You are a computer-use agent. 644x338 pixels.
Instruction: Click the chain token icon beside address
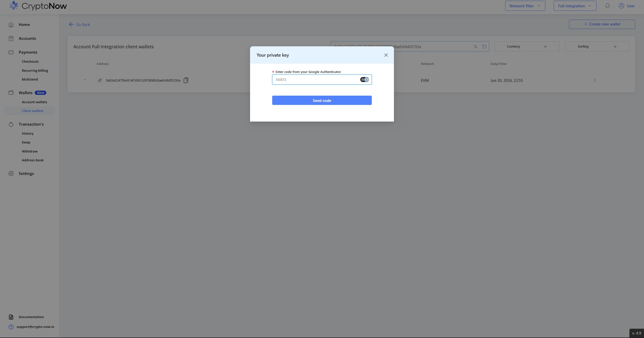100,80
